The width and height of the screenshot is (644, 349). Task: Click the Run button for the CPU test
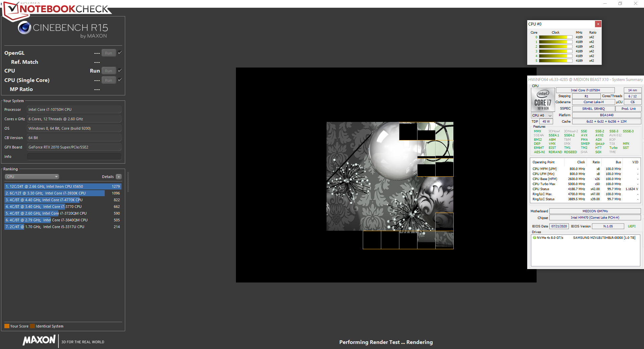(x=109, y=71)
